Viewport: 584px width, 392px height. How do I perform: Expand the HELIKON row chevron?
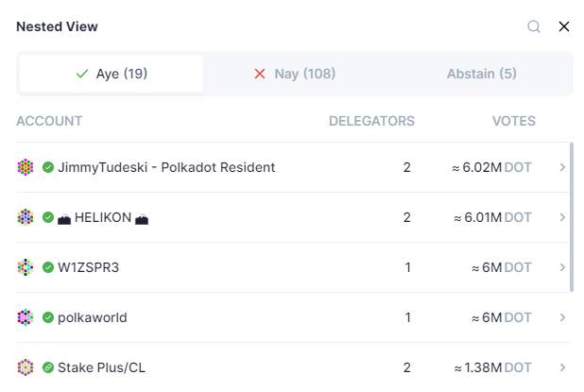[562, 217]
